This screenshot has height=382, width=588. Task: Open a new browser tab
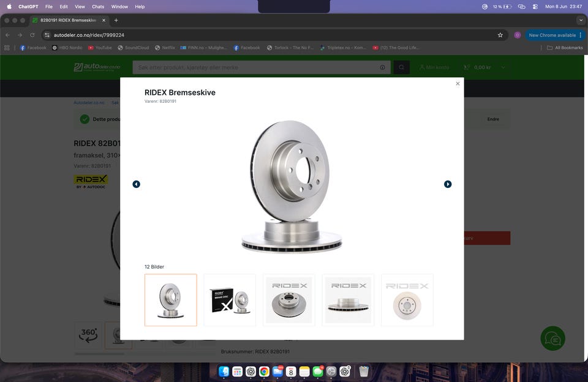[116, 20]
